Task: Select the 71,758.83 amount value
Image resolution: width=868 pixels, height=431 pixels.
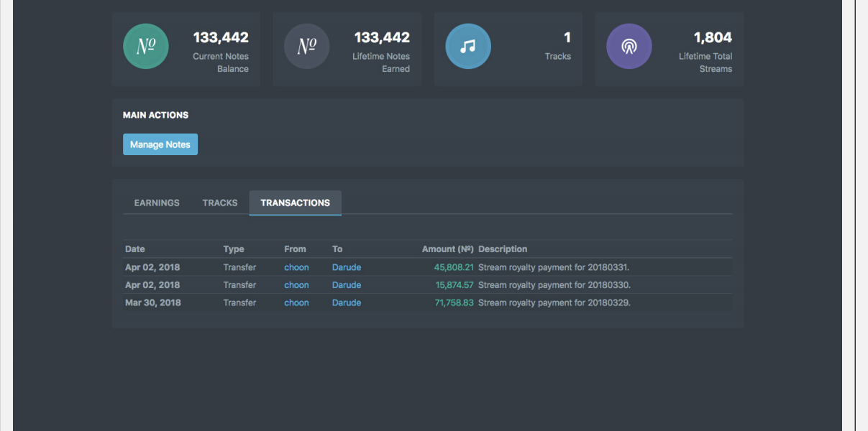Action: pyautogui.click(x=454, y=302)
